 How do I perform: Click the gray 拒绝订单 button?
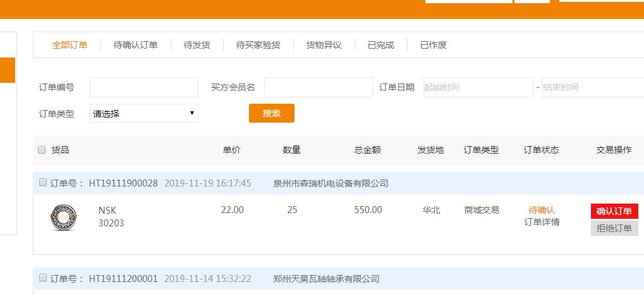[614, 228]
